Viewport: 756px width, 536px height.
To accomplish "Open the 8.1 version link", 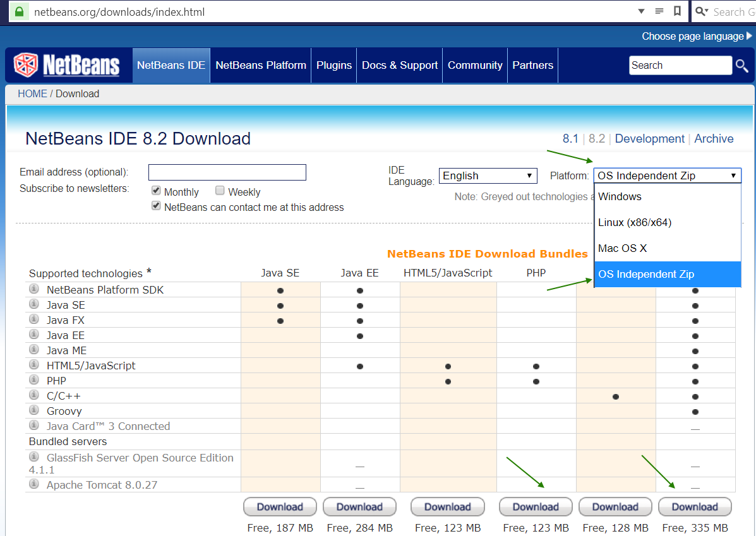I will click(570, 139).
